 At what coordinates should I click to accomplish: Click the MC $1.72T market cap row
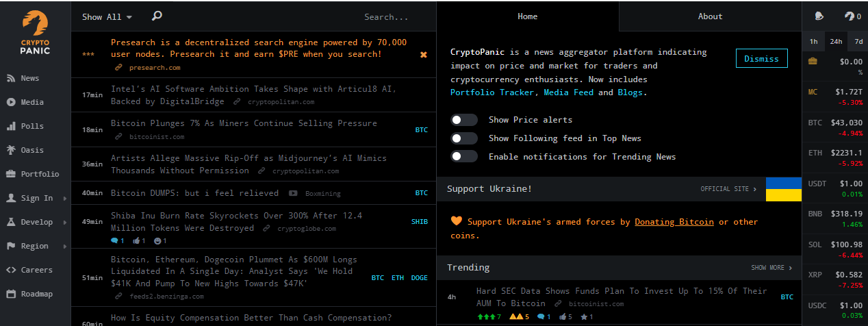[x=835, y=97]
